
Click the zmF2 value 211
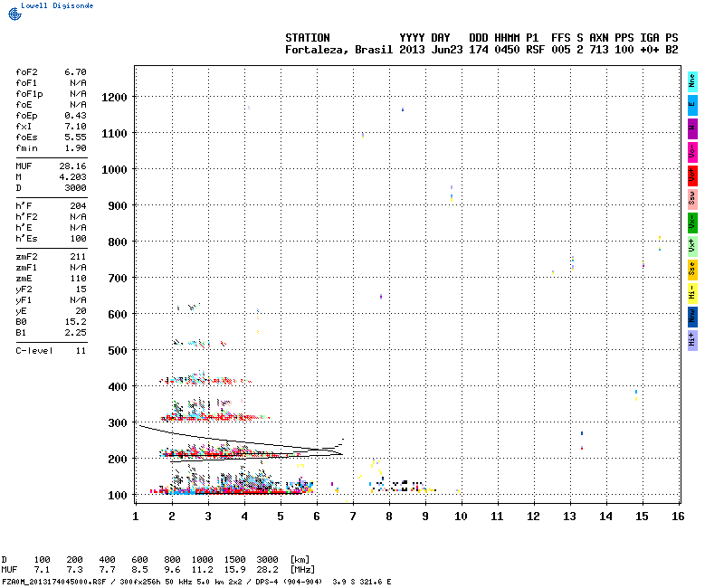pyautogui.click(x=78, y=257)
